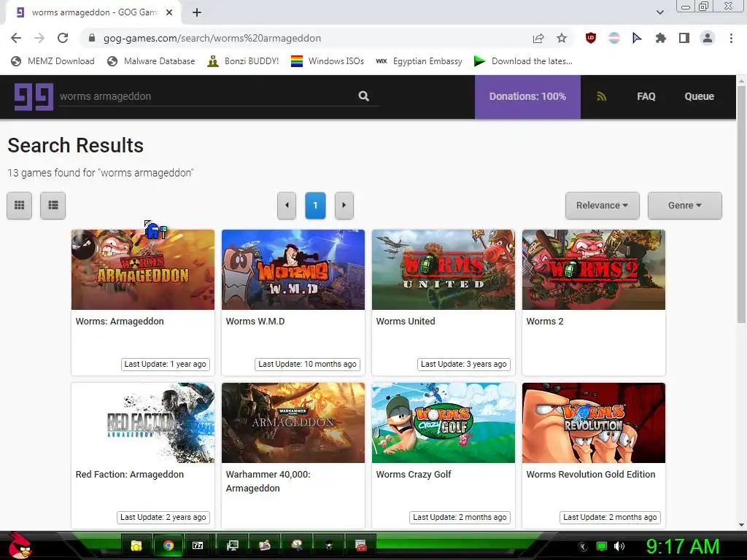Open a new browser tab
Screen dimensions: 747x560
coord(197,12)
